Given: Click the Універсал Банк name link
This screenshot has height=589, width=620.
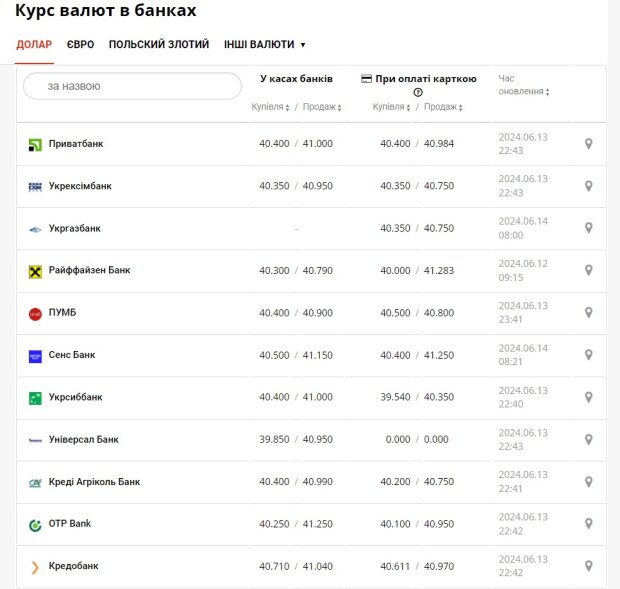Looking at the screenshot, I should (x=83, y=439).
